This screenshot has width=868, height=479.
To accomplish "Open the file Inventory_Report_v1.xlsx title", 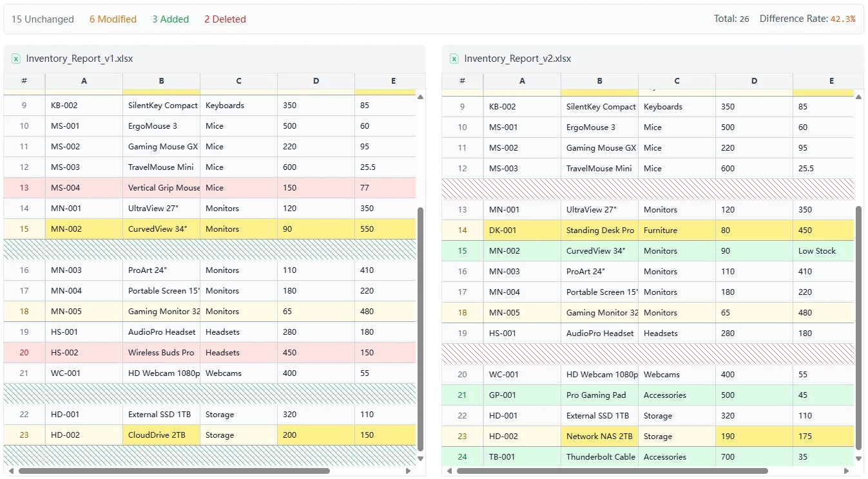I will [x=78, y=59].
